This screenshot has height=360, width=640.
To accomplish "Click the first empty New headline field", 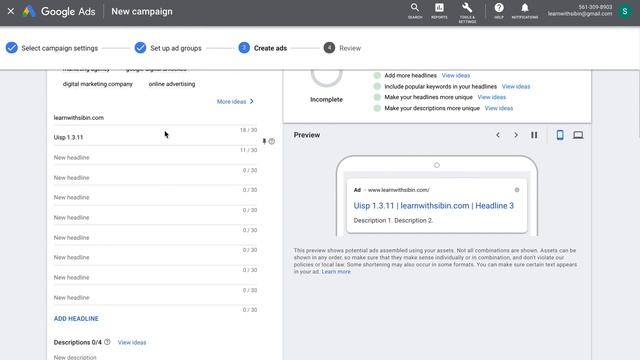I will pos(155,158).
